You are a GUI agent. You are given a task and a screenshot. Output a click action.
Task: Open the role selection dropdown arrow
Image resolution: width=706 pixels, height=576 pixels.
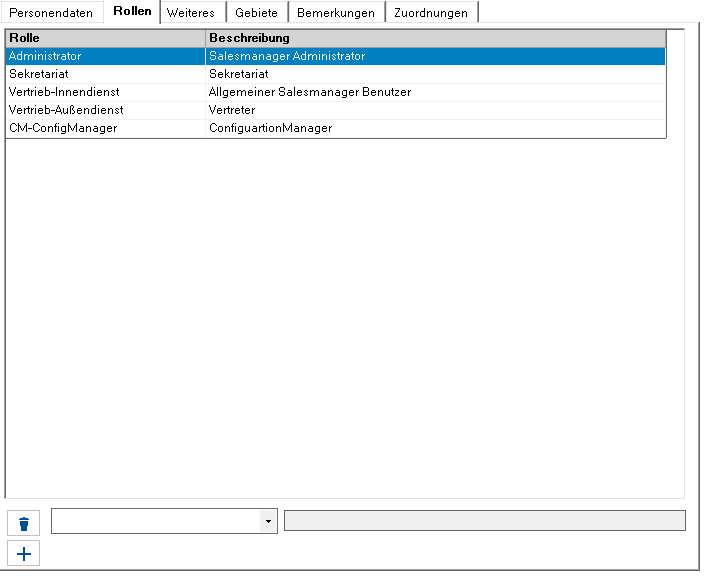pos(268,521)
